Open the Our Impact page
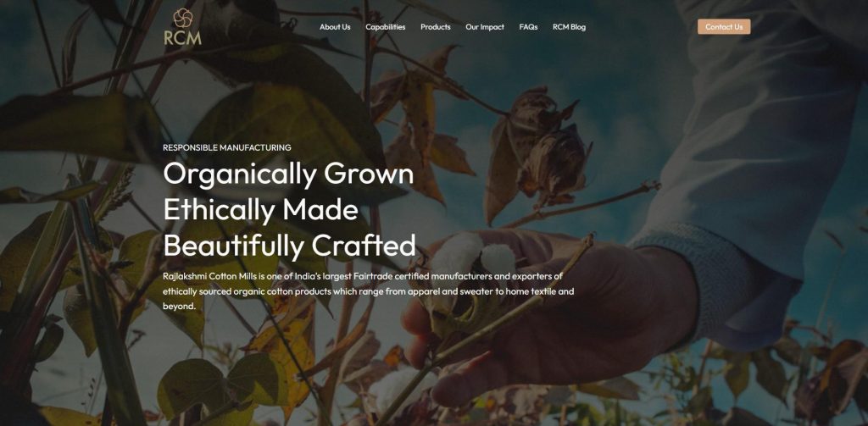The image size is (868, 426). coord(485,26)
